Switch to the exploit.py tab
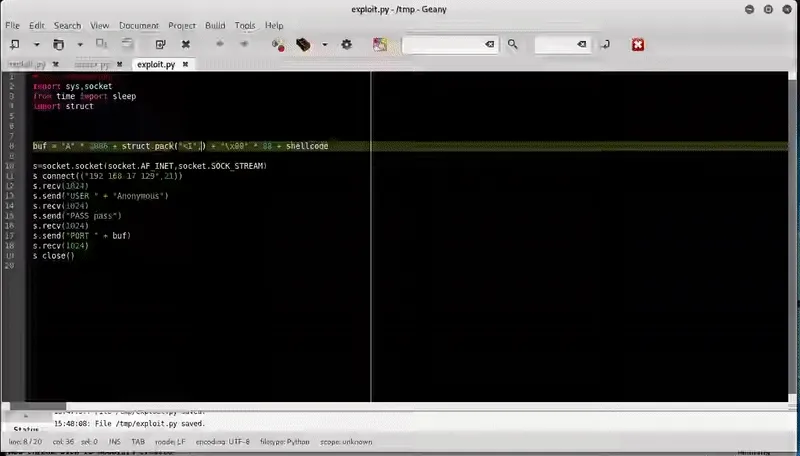Viewport: 800px width, 456px height. (x=156, y=64)
